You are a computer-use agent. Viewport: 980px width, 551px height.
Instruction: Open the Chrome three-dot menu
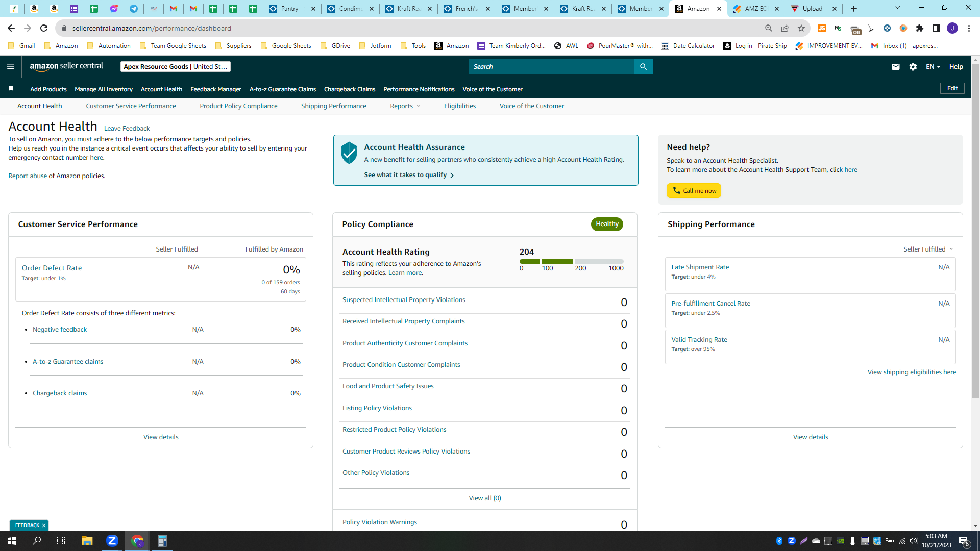(x=969, y=28)
